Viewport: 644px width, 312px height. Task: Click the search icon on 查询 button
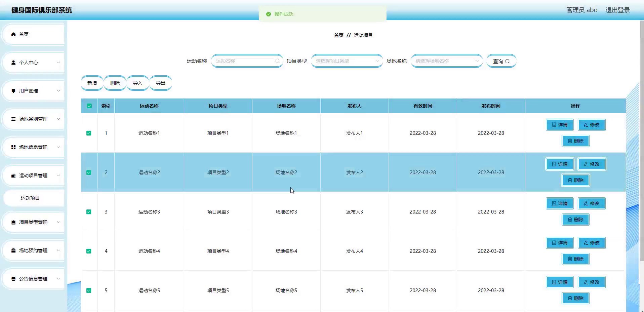tap(507, 61)
